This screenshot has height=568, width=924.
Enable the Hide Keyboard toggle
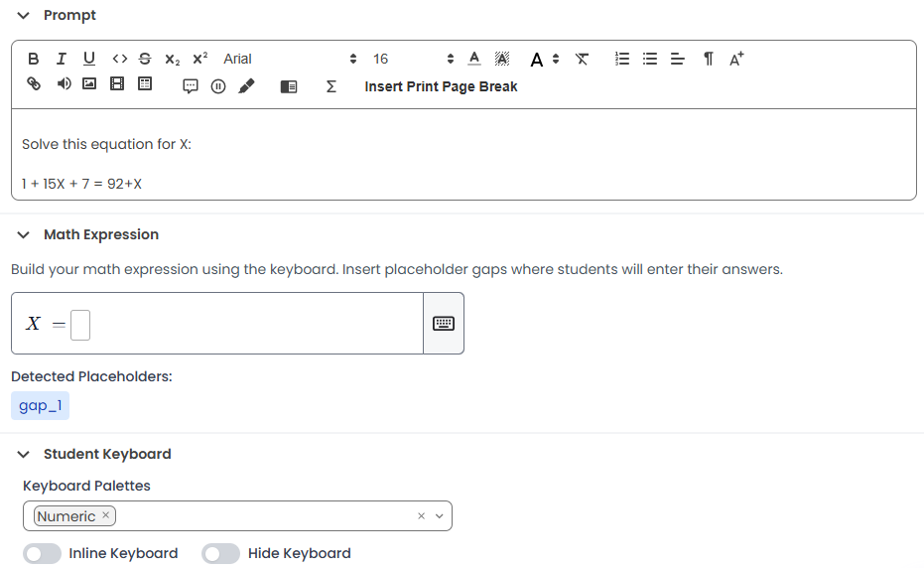[220, 554]
